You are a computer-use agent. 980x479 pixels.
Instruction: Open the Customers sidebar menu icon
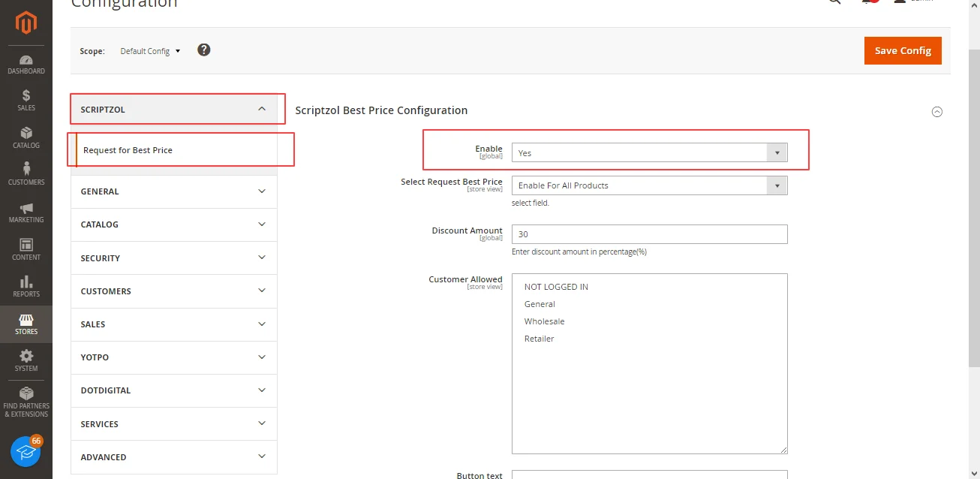coord(26,174)
